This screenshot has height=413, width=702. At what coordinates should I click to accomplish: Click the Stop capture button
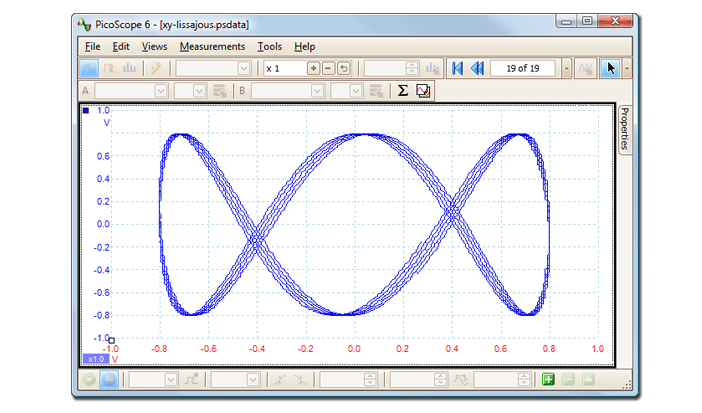(109, 380)
